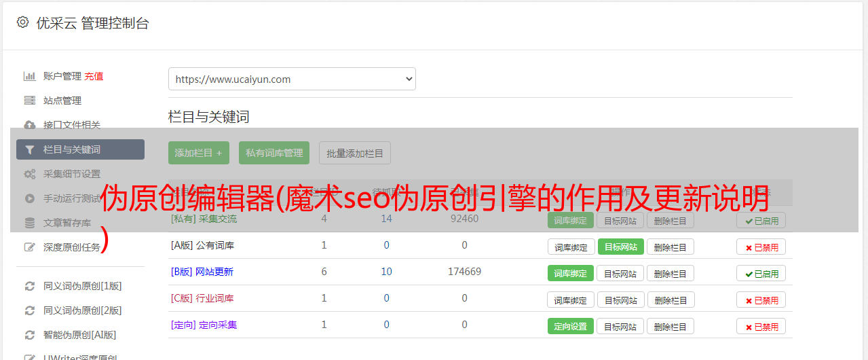This screenshot has height=360, width=868.
Task: Click the [A版] 公有词库 column name
Action: coord(202,245)
